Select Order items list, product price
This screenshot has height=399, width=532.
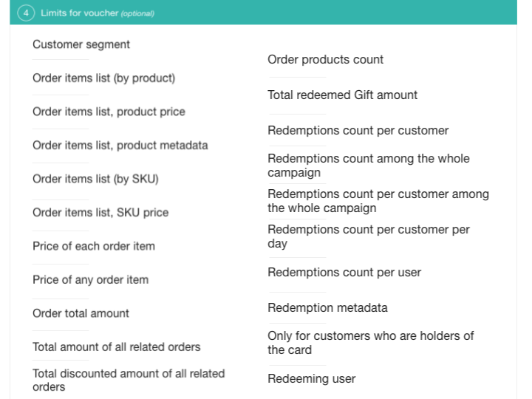109,112
